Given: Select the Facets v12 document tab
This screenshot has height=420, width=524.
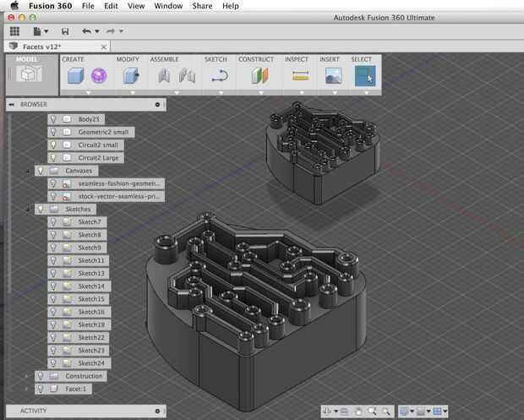Looking at the screenshot, I should coord(57,46).
